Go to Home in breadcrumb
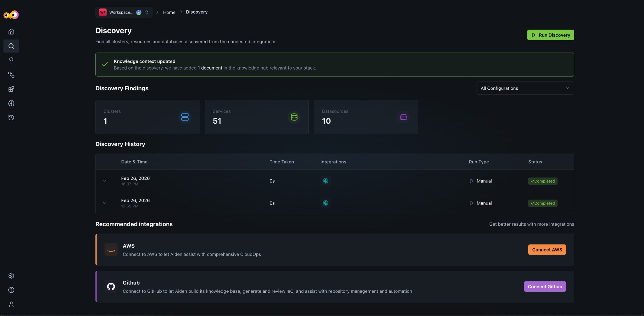The height and width of the screenshot is (316, 644). (169, 12)
